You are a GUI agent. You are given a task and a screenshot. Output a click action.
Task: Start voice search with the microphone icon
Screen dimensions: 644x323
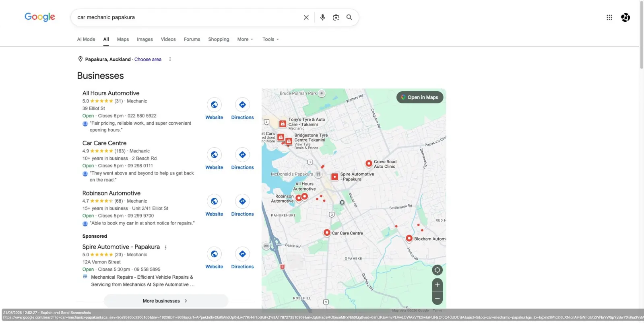[x=322, y=17]
